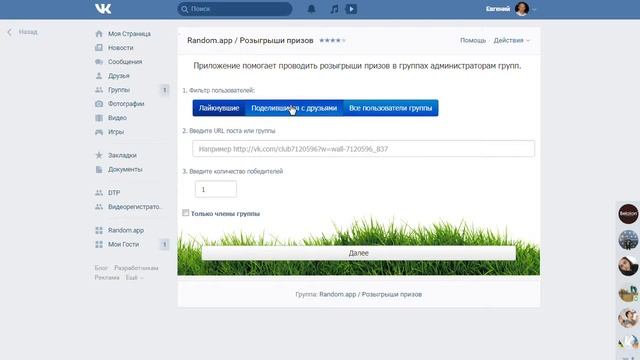640x360 pixels.
Task: Click the messages icon beside Сообщения
Action: tap(99, 62)
